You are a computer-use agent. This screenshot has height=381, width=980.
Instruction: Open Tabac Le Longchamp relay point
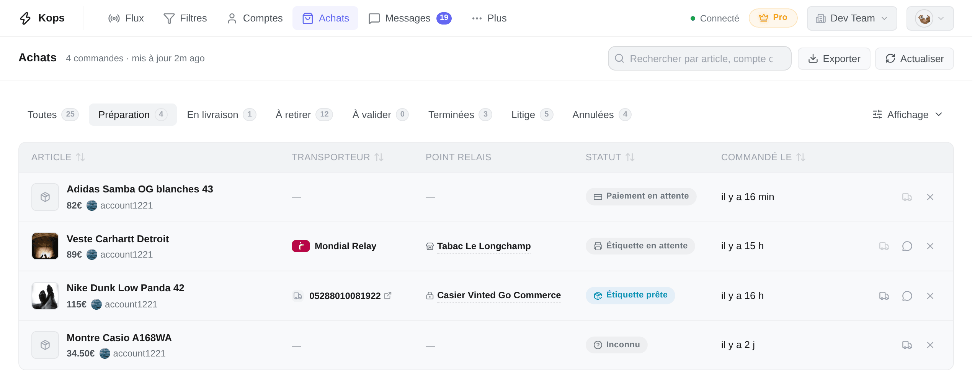pyautogui.click(x=484, y=246)
